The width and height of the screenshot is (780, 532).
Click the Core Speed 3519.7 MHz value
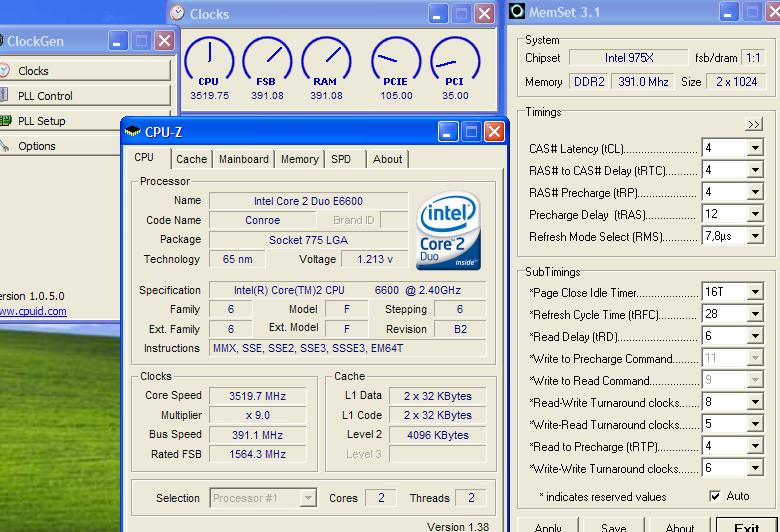[x=257, y=396]
